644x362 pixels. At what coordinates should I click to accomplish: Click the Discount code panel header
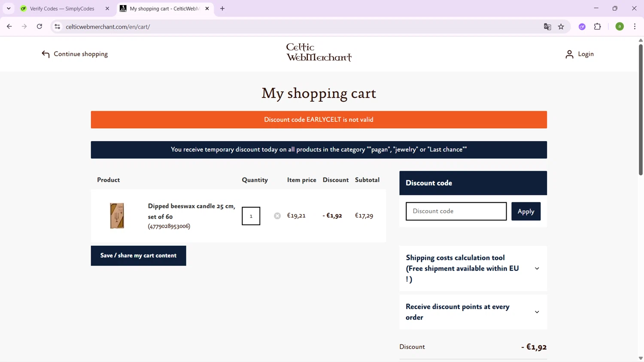coord(473,183)
